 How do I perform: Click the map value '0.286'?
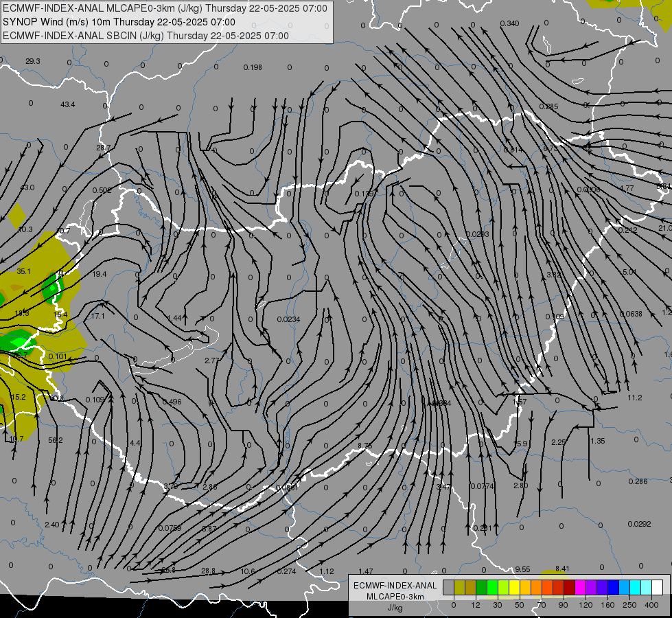pyautogui.click(x=638, y=481)
